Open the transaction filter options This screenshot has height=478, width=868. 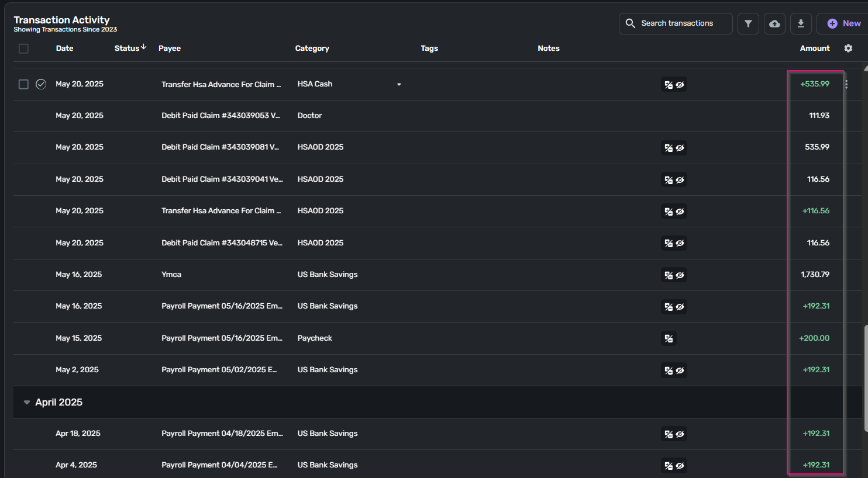click(748, 23)
